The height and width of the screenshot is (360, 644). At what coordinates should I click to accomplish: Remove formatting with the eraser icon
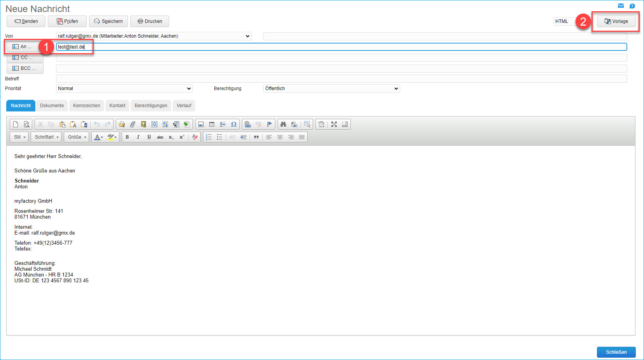(195, 137)
